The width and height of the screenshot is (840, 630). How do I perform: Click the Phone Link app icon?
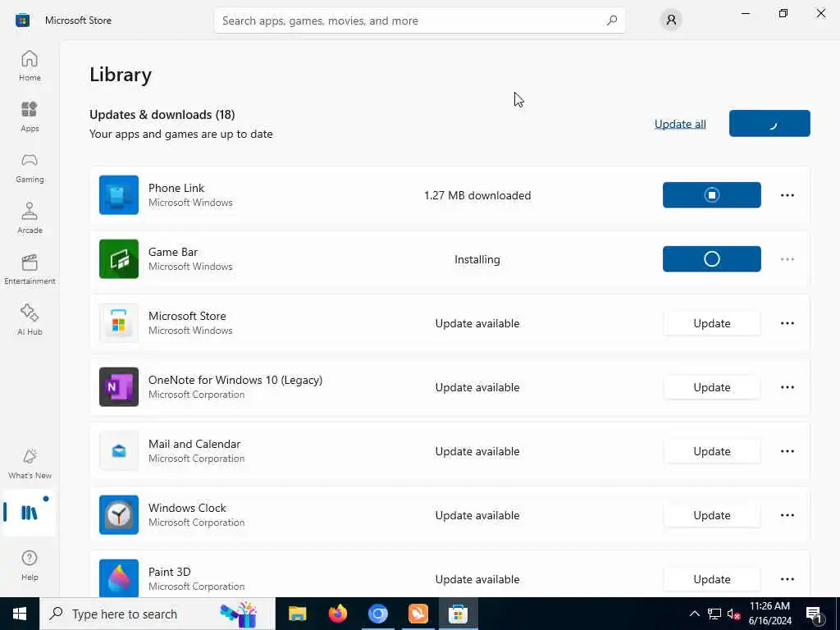point(119,195)
